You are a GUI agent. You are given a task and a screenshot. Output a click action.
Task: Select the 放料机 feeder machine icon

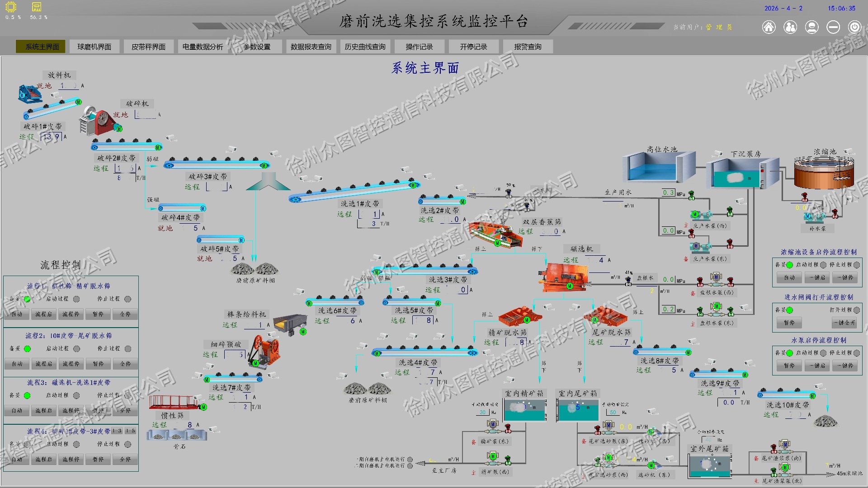30,93
